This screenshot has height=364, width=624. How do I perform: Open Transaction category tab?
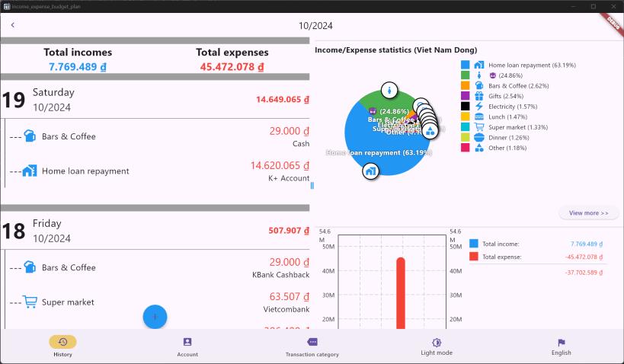[312, 346]
